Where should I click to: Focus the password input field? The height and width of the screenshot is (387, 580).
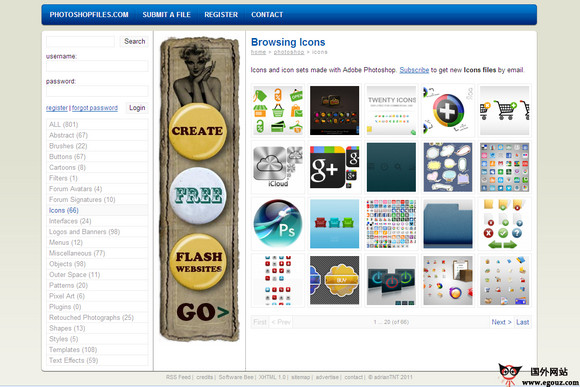(97, 91)
